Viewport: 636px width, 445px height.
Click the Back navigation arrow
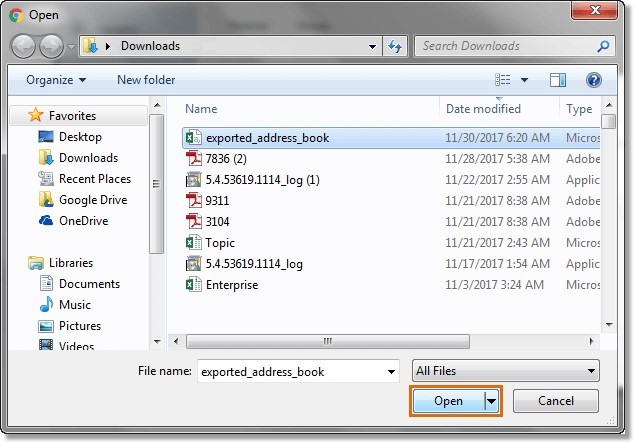pos(23,46)
